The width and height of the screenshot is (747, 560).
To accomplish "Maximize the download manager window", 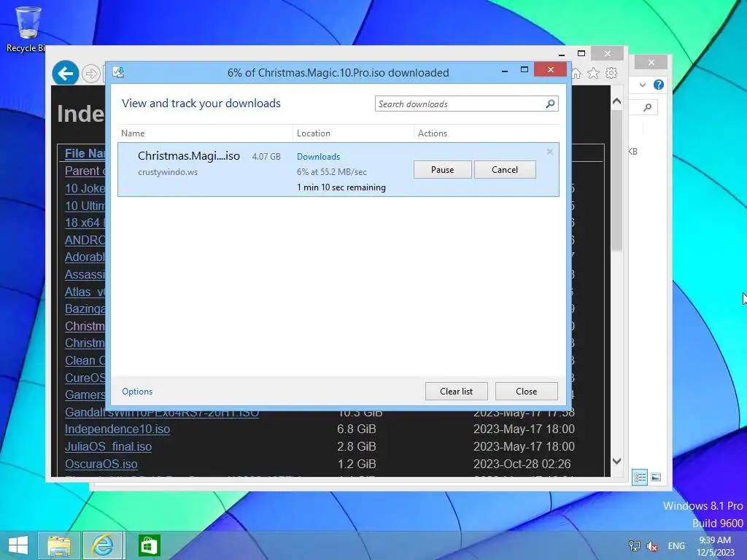I will click(x=524, y=70).
